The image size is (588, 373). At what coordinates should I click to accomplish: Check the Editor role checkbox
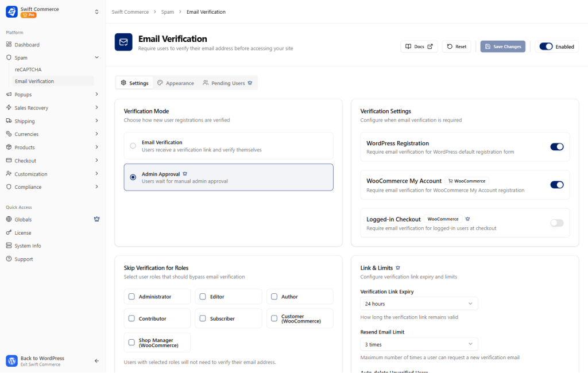(x=203, y=297)
